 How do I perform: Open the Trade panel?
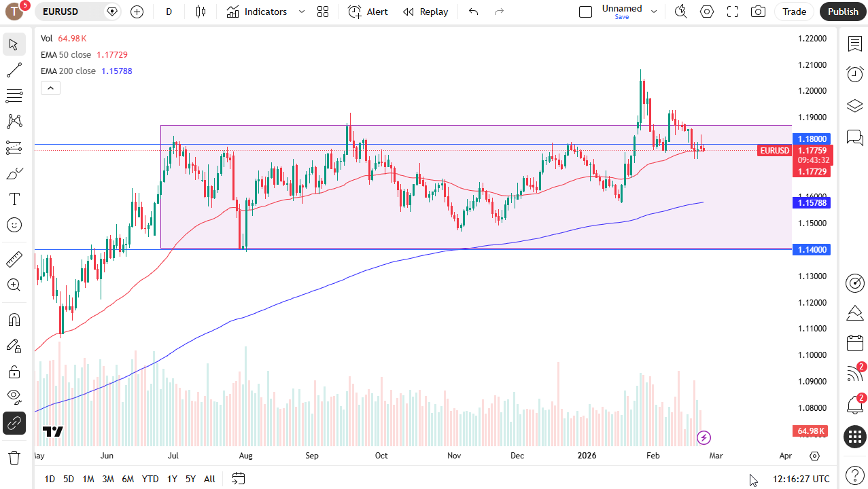(x=794, y=12)
